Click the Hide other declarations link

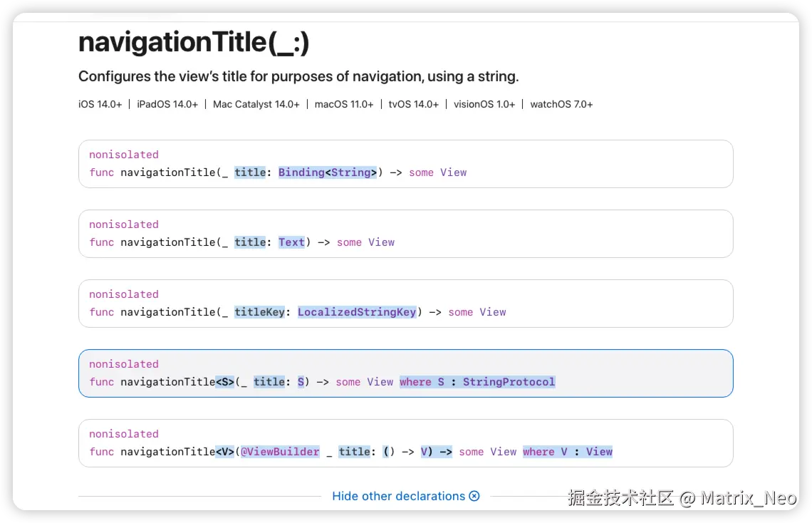tap(398, 496)
